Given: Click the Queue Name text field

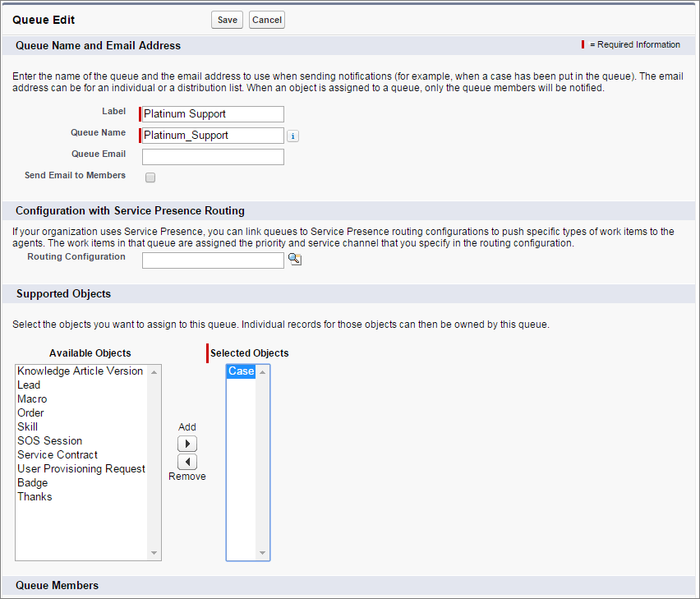Looking at the screenshot, I should pyautogui.click(x=211, y=135).
